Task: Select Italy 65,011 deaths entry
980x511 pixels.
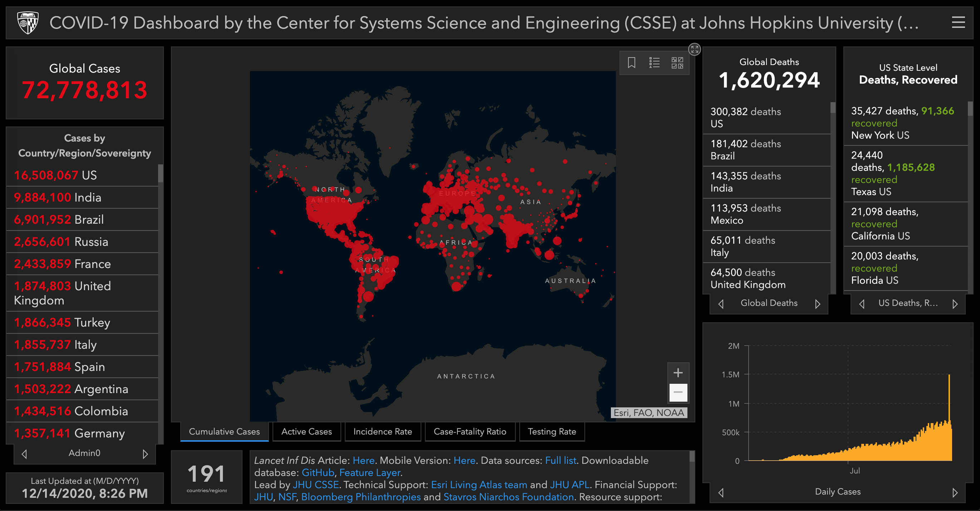Action: pos(766,246)
